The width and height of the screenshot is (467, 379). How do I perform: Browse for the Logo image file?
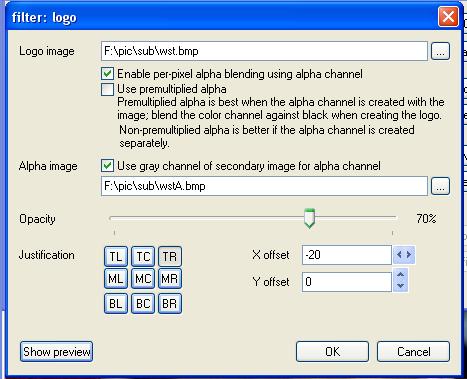coord(440,51)
